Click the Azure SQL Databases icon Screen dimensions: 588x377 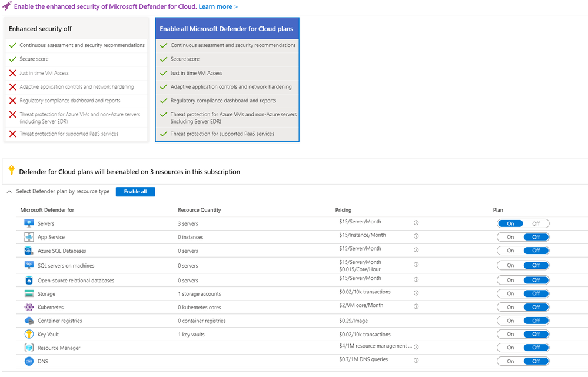[x=29, y=251]
